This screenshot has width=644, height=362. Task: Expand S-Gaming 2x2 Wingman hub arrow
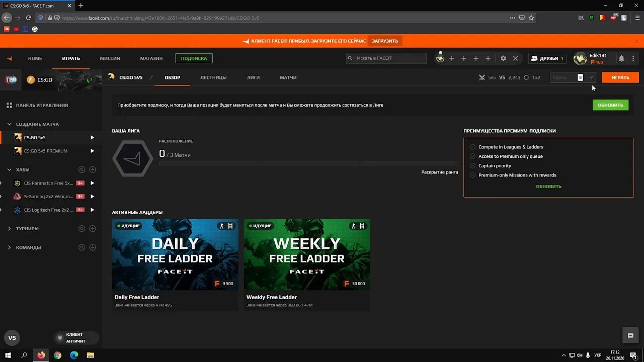[x=92, y=197]
